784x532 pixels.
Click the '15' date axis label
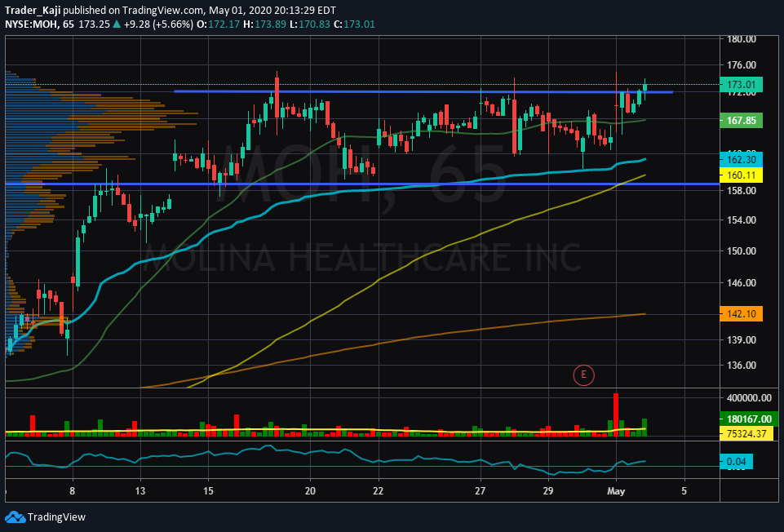click(209, 491)
